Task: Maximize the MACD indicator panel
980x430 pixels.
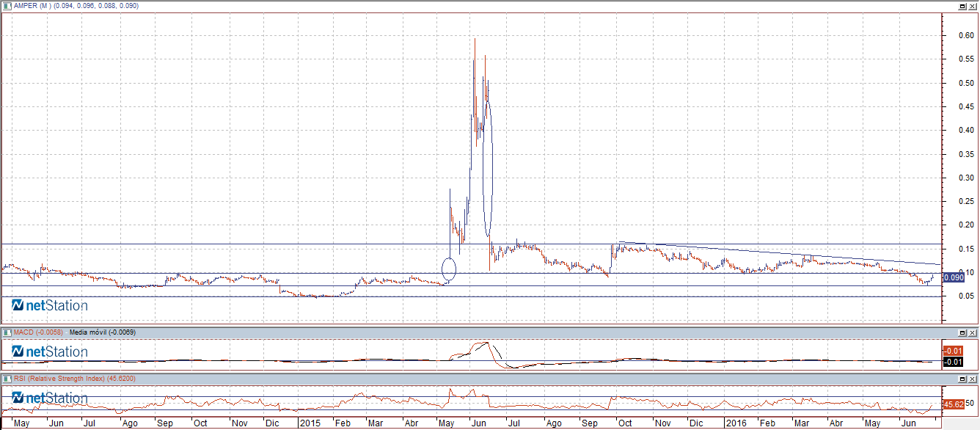Action: click(962, 332)
